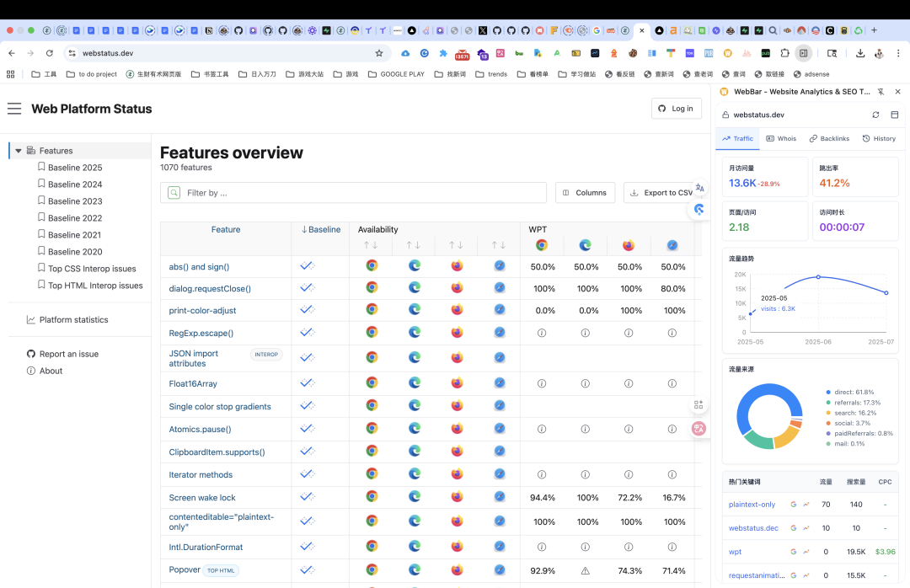Toggle the browser side panel button
This screenshot has height=588, width=910.
[x=803, y=53]
